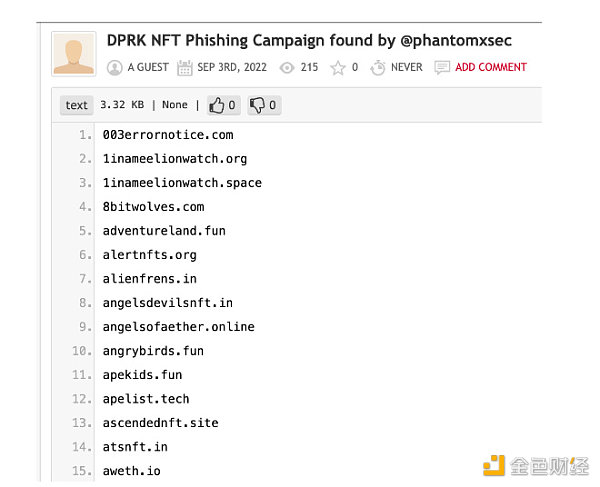This screenshot has width=600, height=487.
Task: Like the paste with thumbs up
Action: tap(223, 105)
